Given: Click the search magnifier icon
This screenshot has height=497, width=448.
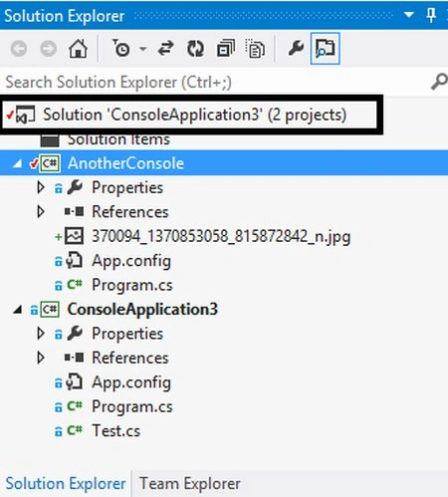Looking at the screenshot, I should click(439, 82).
